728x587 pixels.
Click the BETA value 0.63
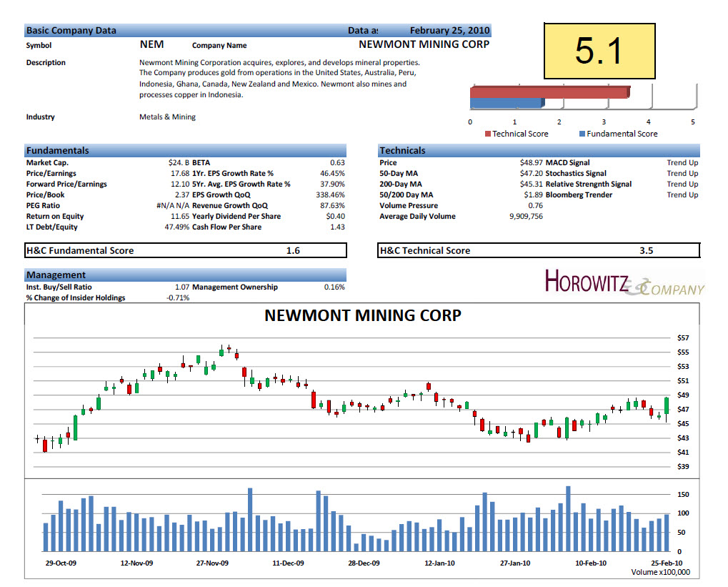tap(337, 163)
